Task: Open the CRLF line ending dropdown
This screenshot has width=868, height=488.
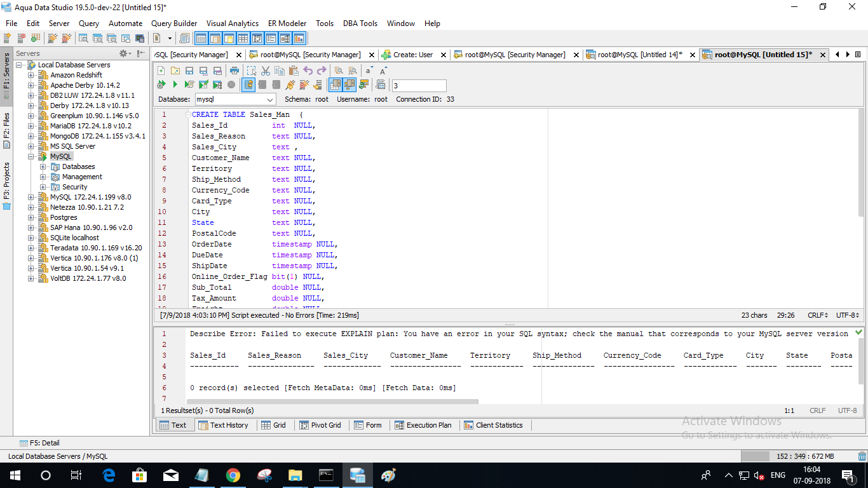Action: pos(817,315)
